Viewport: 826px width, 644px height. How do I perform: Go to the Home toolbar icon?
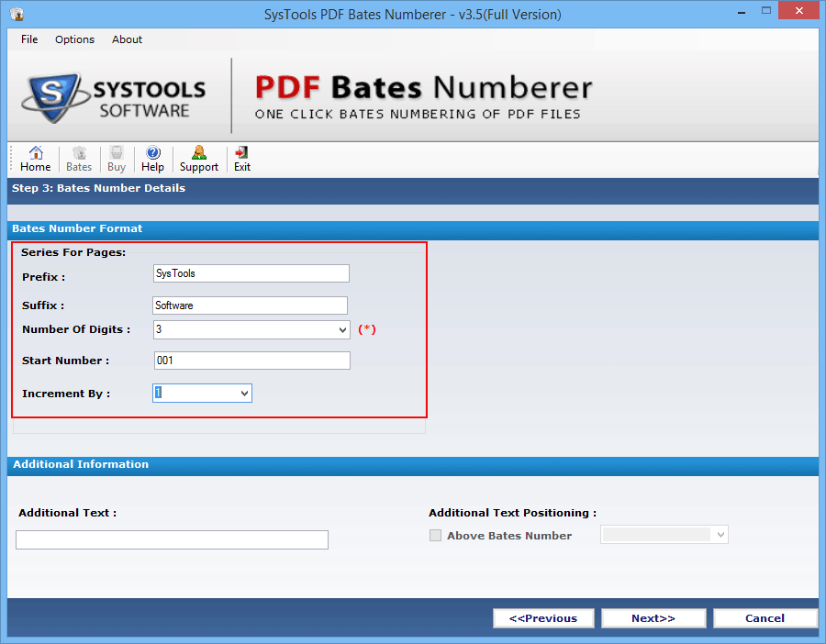click(x=35, y=159)
